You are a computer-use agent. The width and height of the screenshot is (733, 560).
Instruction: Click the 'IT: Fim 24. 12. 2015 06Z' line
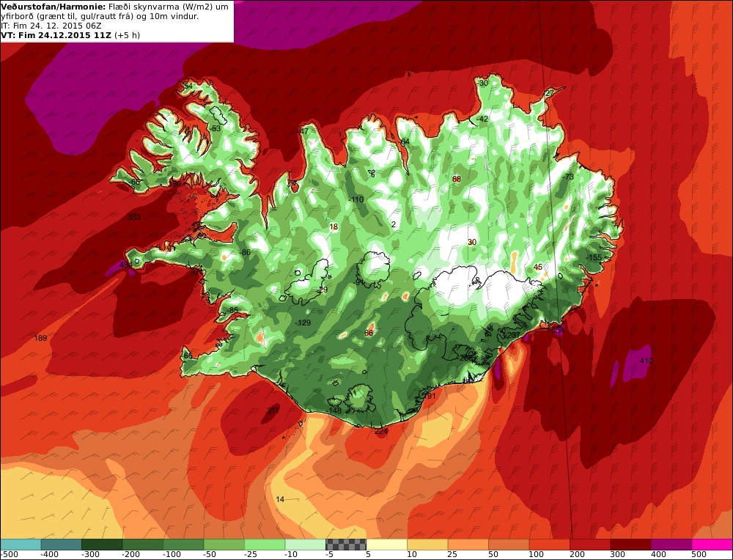[51, 26]
